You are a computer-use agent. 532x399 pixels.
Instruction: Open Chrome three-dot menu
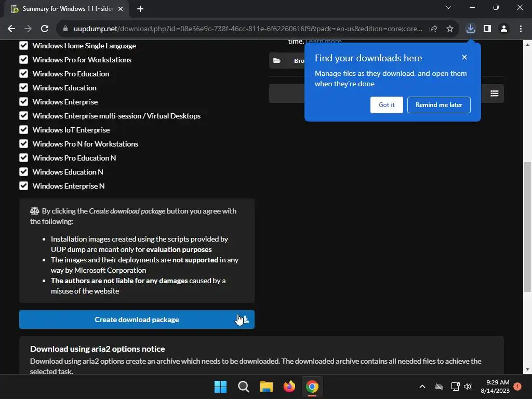click(521, 29)
